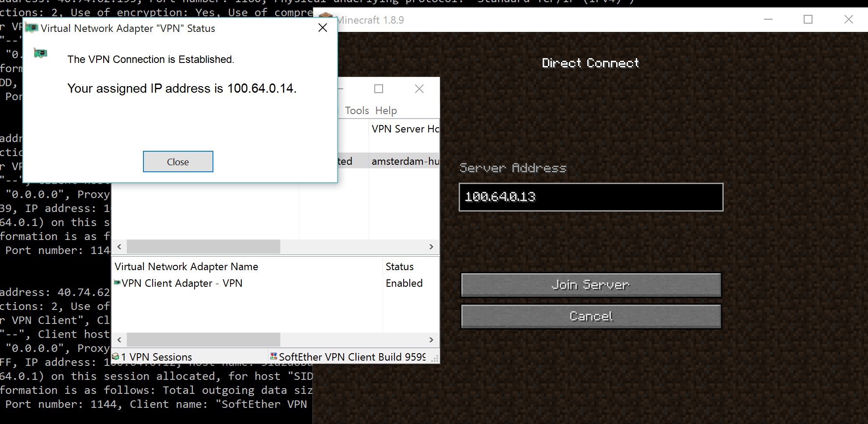Close the Virtual Network Adapter Status dialog with X
The height and width of the screenshot is (424, 868).
(323, 28)
